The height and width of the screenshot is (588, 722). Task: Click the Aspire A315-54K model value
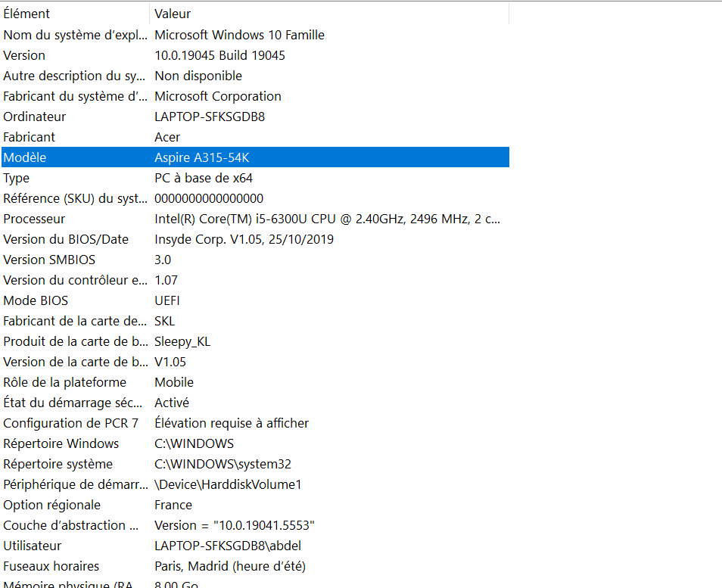[x=201, y=157]
